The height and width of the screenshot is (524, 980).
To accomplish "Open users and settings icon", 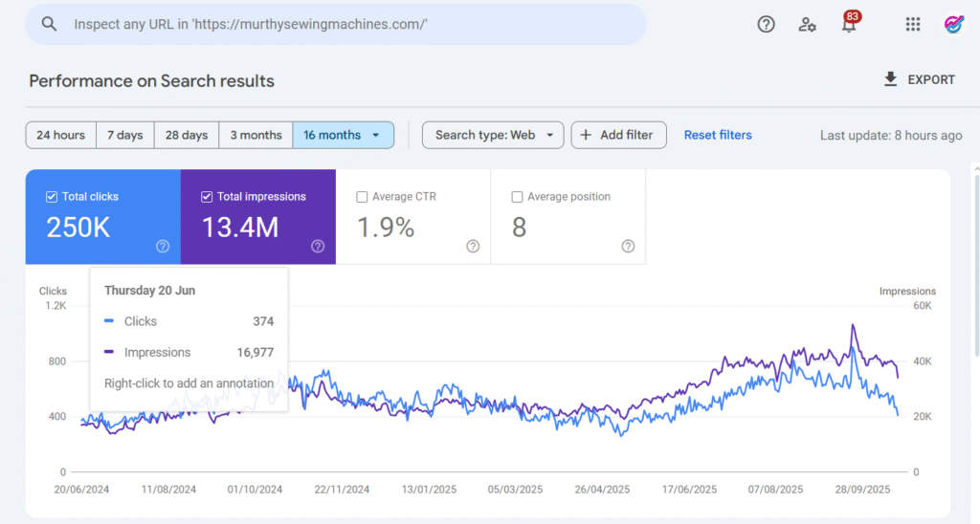I will click(x=807, y=25).
